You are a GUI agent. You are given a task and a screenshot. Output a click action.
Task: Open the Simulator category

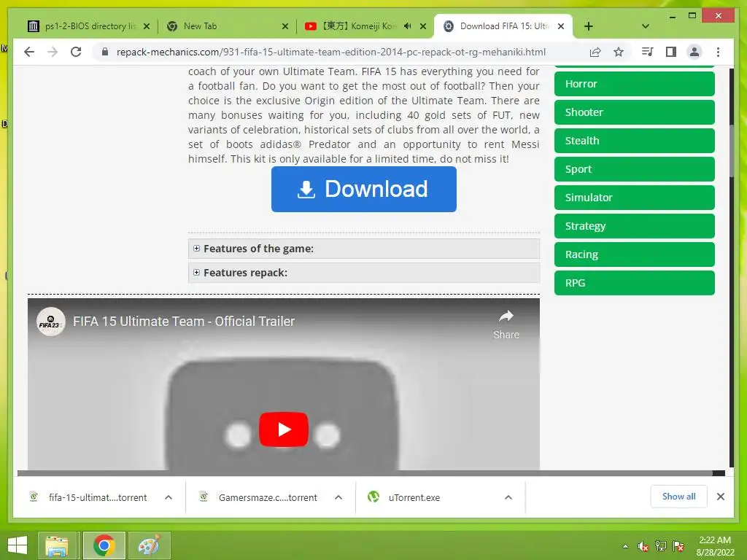[x=635, y=198]
